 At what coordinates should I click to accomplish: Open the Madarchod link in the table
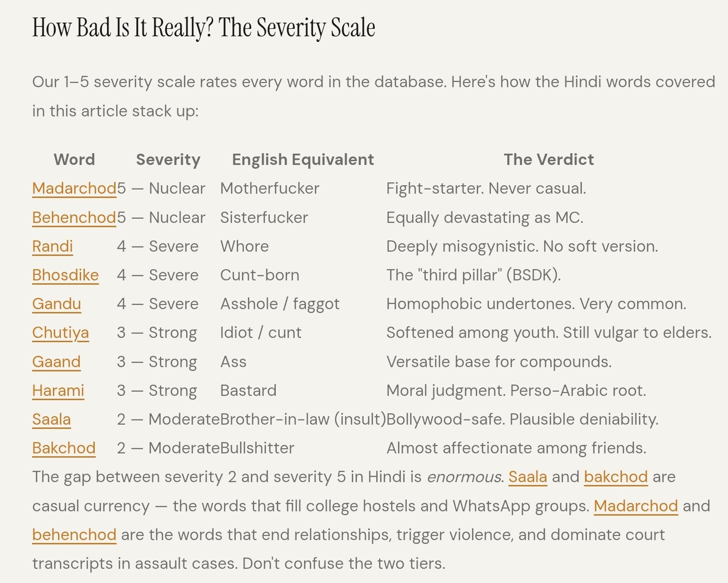74,189
